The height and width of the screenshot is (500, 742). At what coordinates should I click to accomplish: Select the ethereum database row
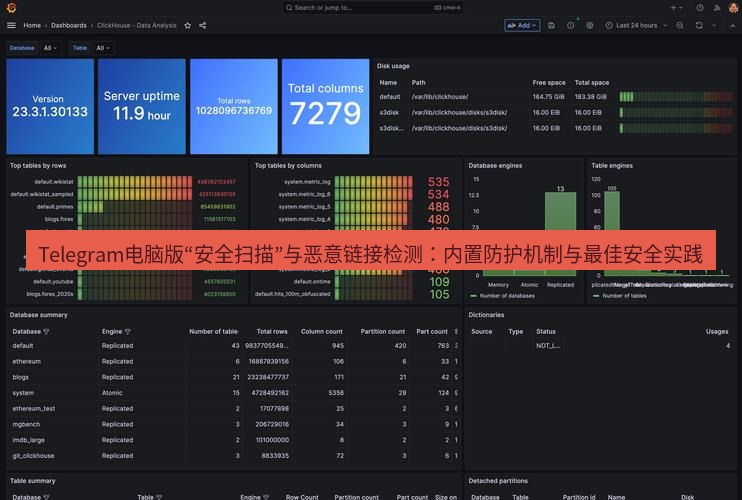click(x=234, y=361)
